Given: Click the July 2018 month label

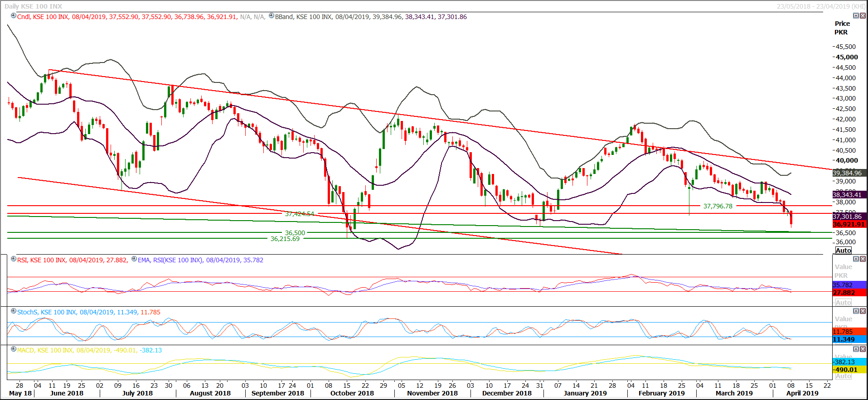Looking at the screenshot, I should [x=137, y=393].
